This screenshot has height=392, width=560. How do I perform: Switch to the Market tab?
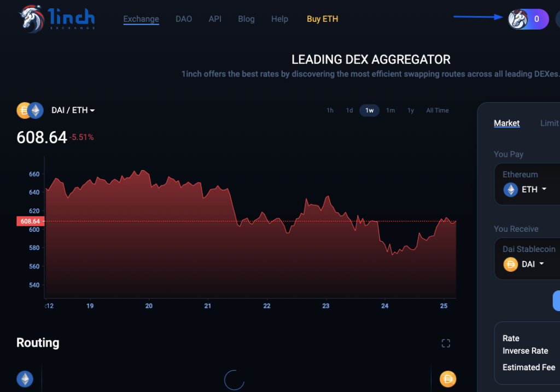(507, 123)
